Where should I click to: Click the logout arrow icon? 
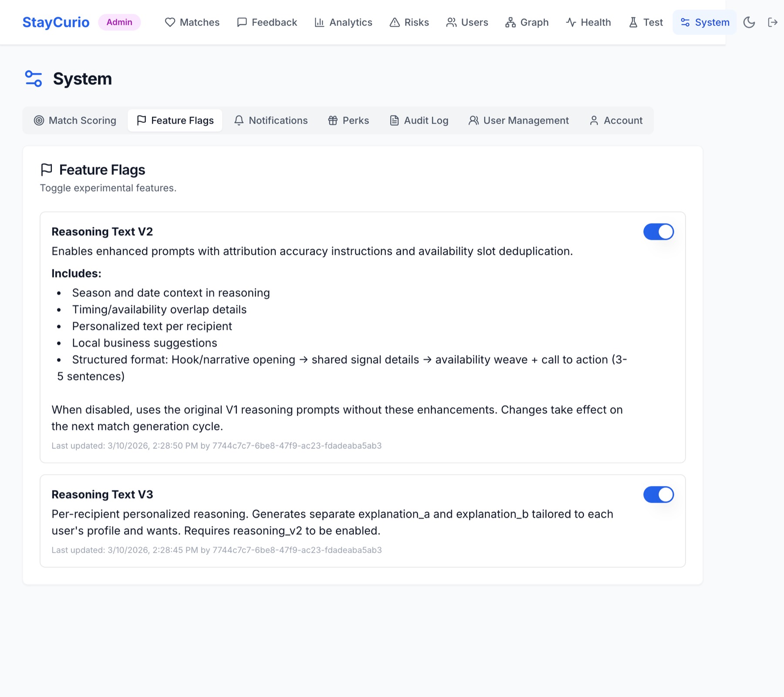click(x=773, y=22)
